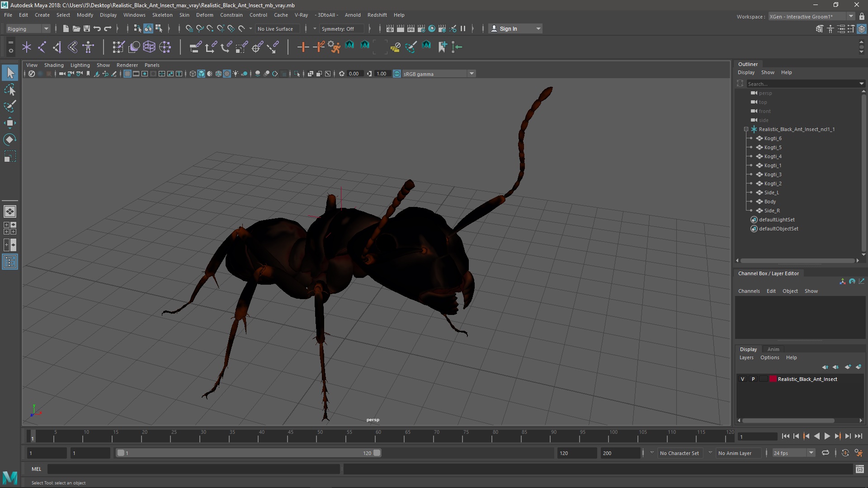
Task: Play the animation forwards
Action: coord(827,436)
